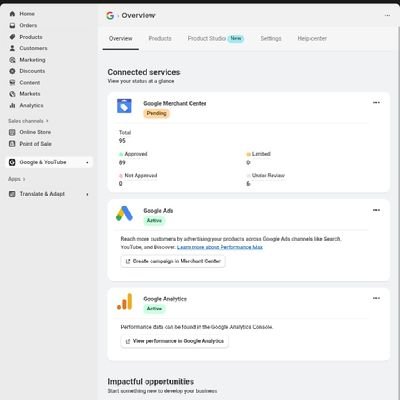Click the Discounts badge icon

click(x=12, y=71)
